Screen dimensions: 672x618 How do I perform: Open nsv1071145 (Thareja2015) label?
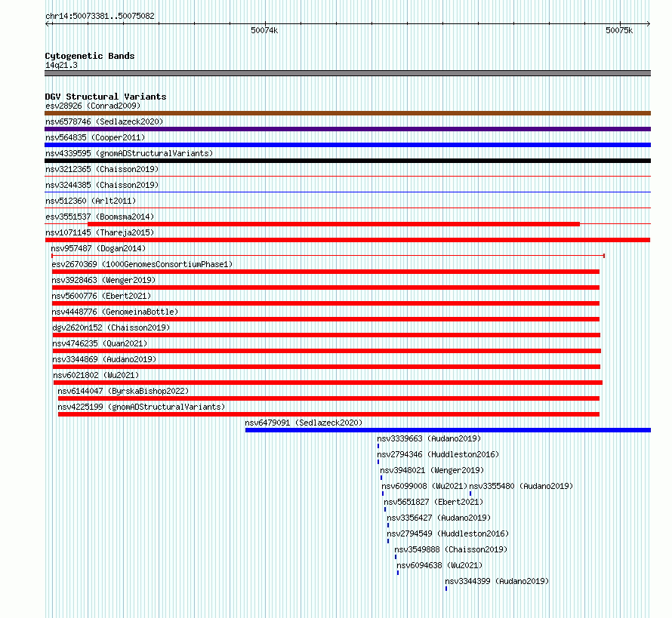coord(100,232)
